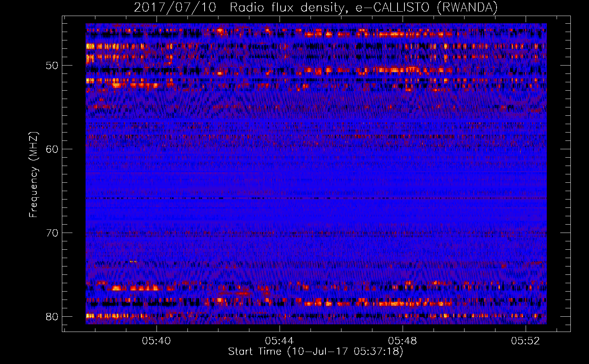Click the plot title e-CALLISTO (RWANDA)
The width and height of the screenshot is (589, 364).
pos(427,8)
